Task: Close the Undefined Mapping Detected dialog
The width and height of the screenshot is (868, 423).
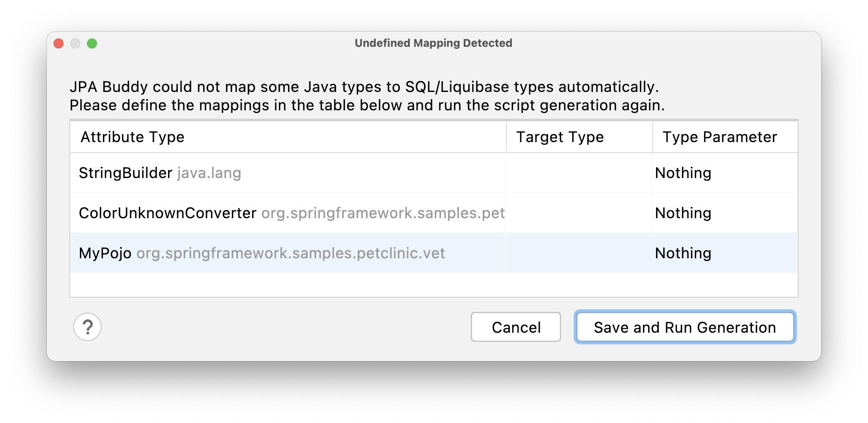Action: point(59,43)
